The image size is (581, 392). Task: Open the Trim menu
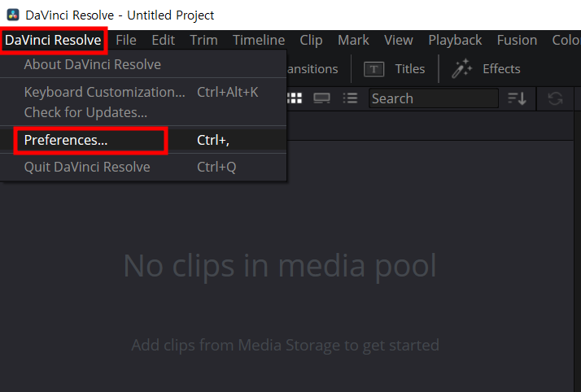(x=203, y=40)
